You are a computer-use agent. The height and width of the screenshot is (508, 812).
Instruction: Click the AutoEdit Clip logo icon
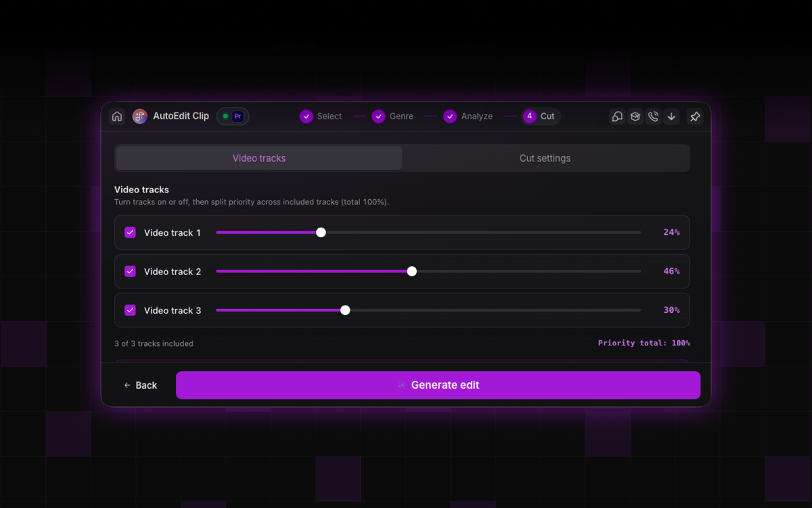pyautogui.click(x=140, y=117)
